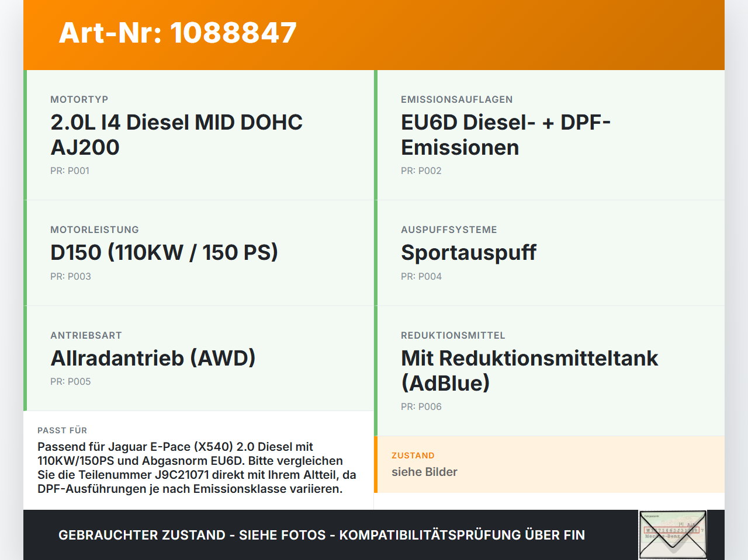Open the Motortyp 2.0L I4 Diesel card
Image resolution: width=748 pixels, height=560 pixels.
click(199, 135)
